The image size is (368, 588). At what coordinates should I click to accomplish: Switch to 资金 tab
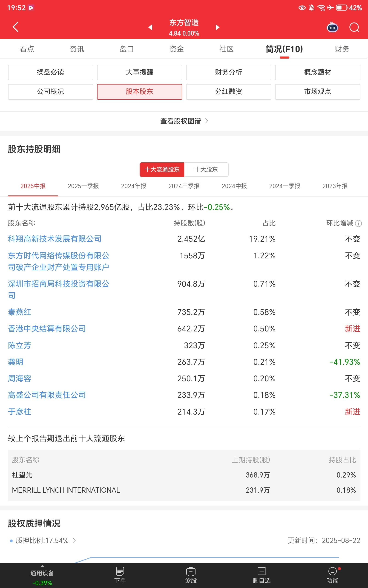click(x=176, y=49)
